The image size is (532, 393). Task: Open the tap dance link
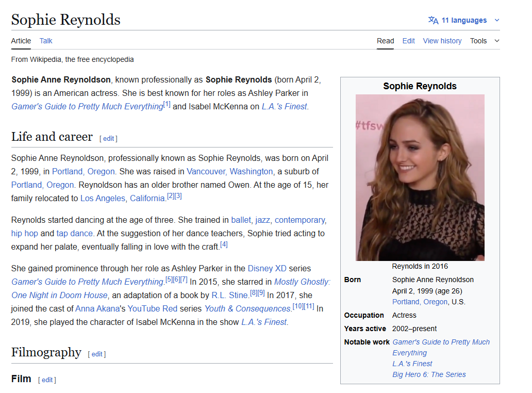pyautogui.click(x=74, y=234)
